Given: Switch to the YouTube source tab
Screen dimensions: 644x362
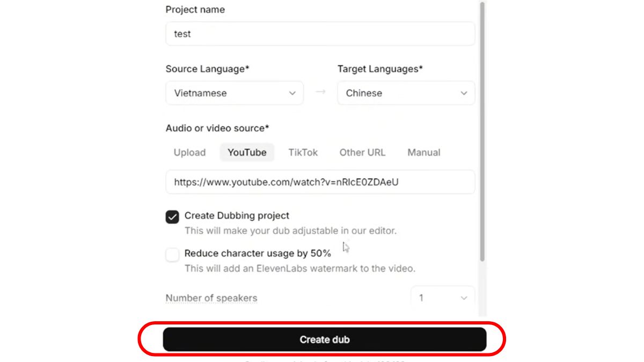Looking at the screenshot, I should point(247,152).
